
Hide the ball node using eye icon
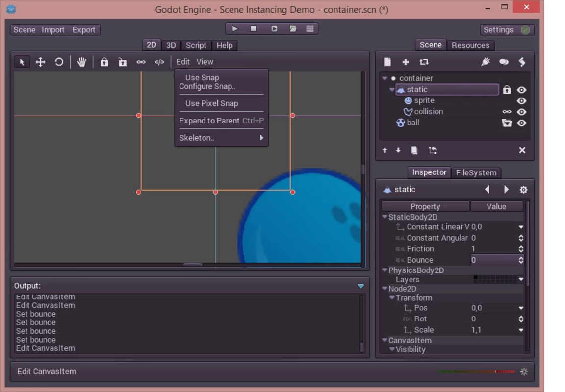521,123
